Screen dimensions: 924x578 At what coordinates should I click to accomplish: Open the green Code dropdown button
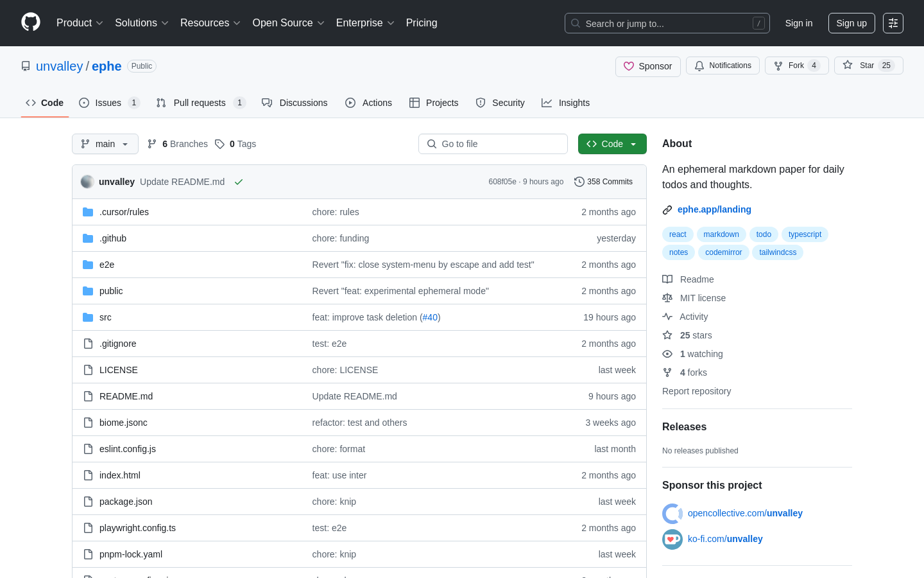pyautogui.click(x=612, y=144)
